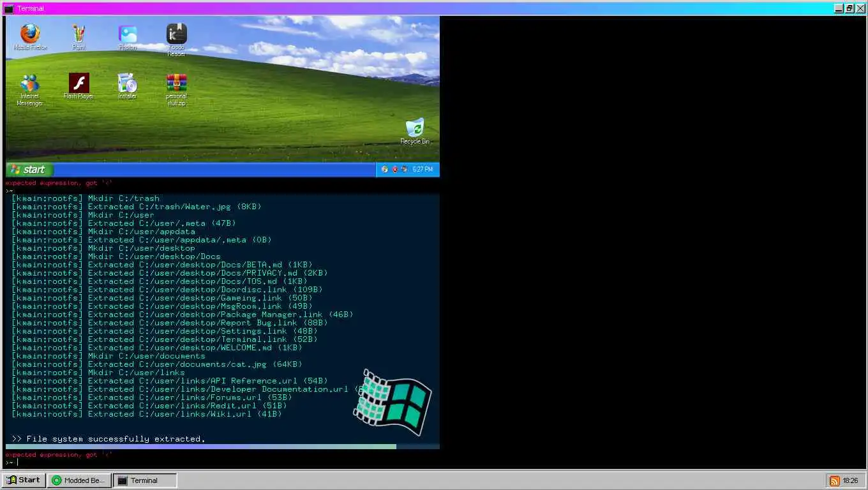
Task: Click the icon just left of the XP tray clock
Action: [405, 170]
